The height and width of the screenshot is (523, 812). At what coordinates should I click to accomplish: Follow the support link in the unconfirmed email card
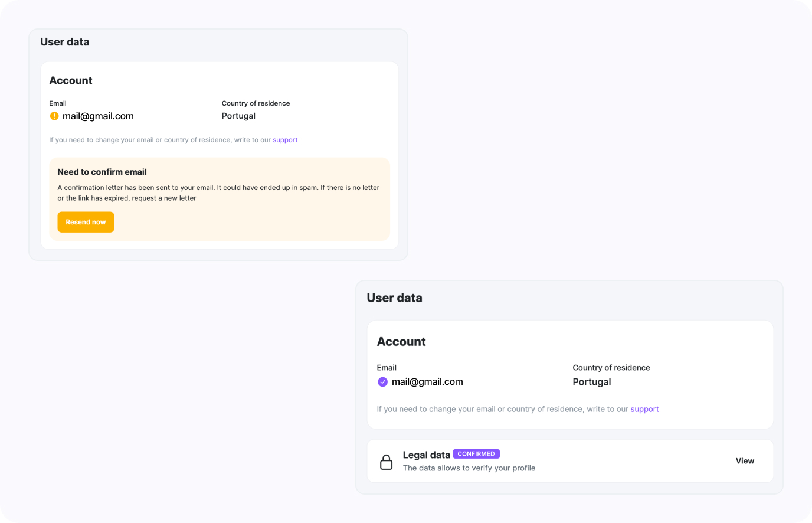285,140
